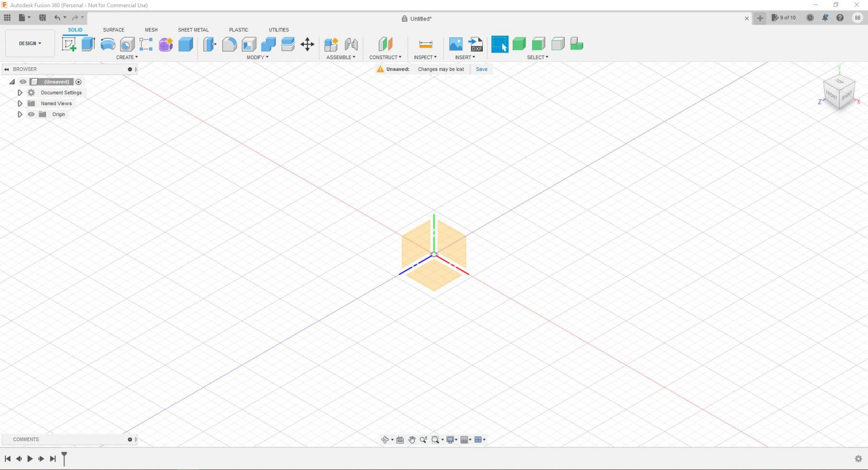This screenshot has width=868, height=470.
Task: Click the New Component icon
Action: click(x=331, y=44)
